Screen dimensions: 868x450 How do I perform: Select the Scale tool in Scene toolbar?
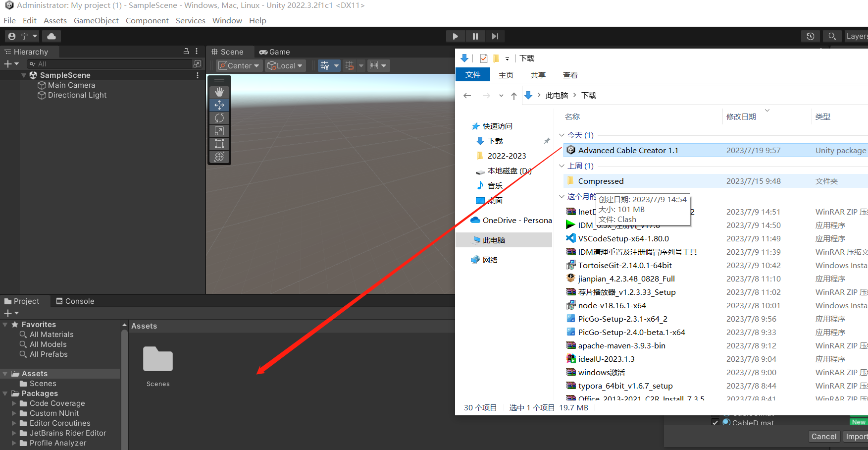219,131
